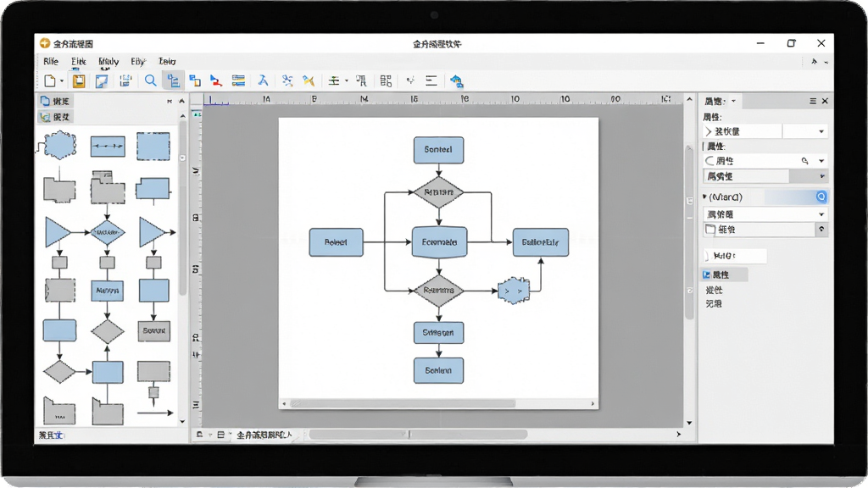
Task: Open the third menu in the menu bar
Action: point(108,61)
